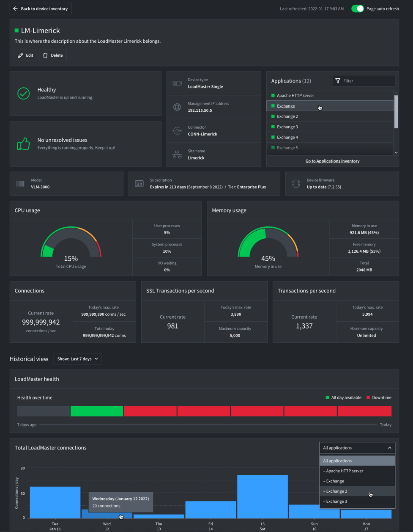Click the Site name network icon
Image resolution: width=413 pixels, height=532 pixels.
click(x=177, y=154)
